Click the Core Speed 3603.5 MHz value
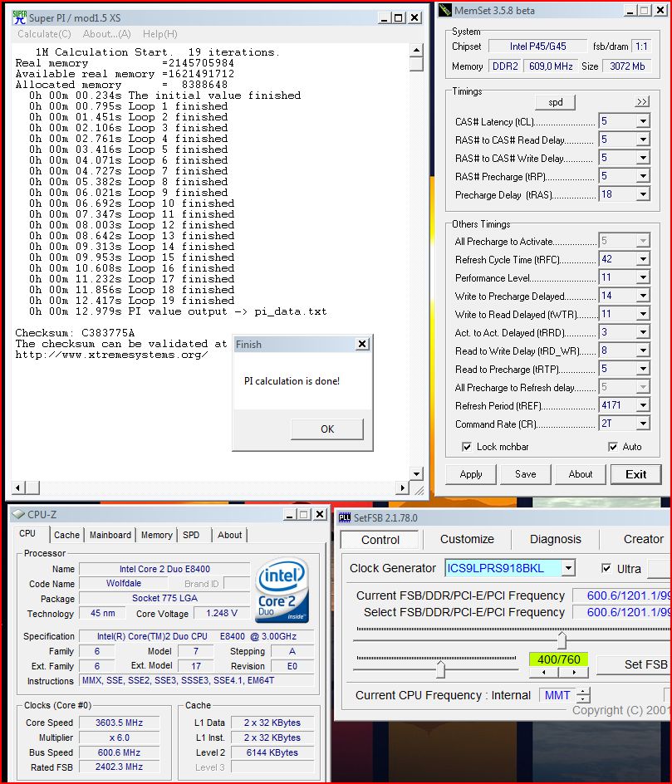This screenshot has height=784, width=672. click(x=119, y=723)
